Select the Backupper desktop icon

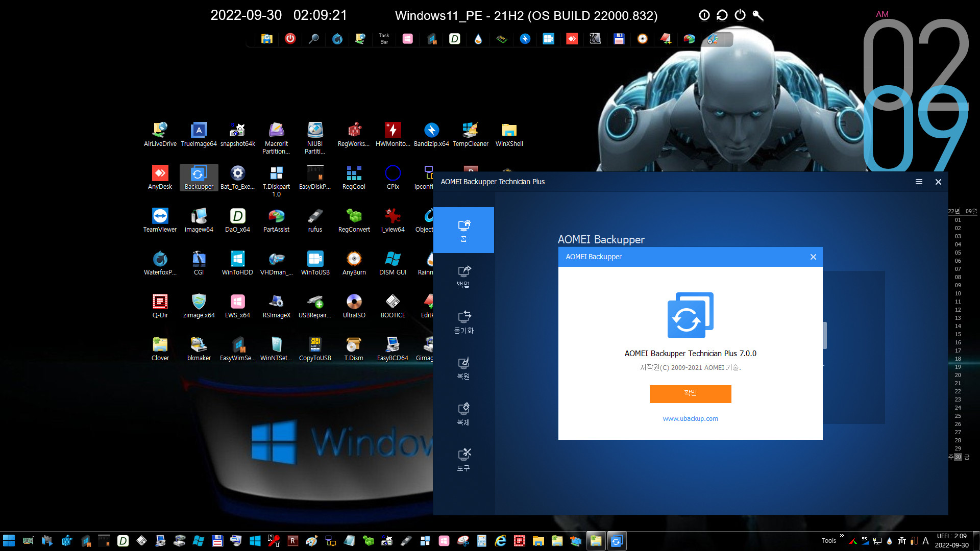tap(199, 178)
